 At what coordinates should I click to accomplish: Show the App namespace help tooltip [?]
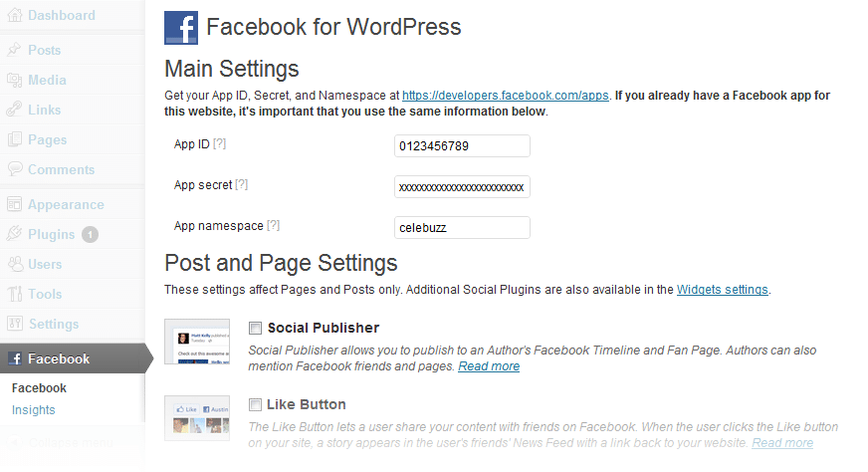274,226
